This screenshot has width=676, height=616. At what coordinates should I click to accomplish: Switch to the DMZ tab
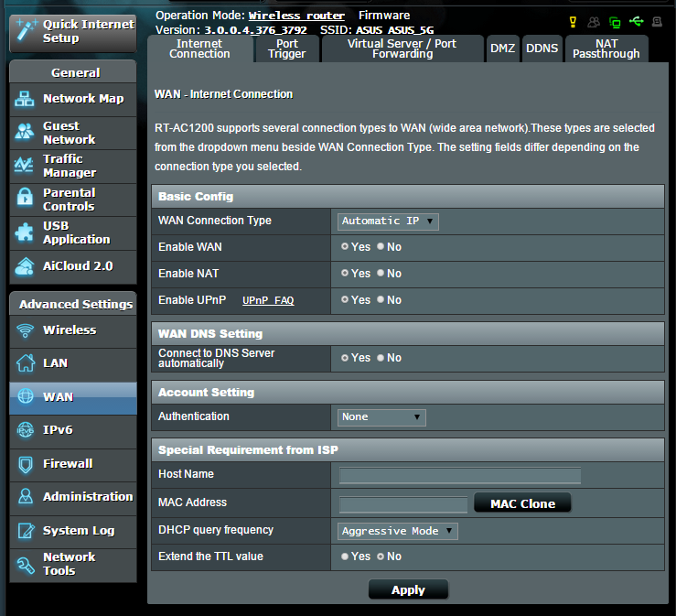point(503,49)
